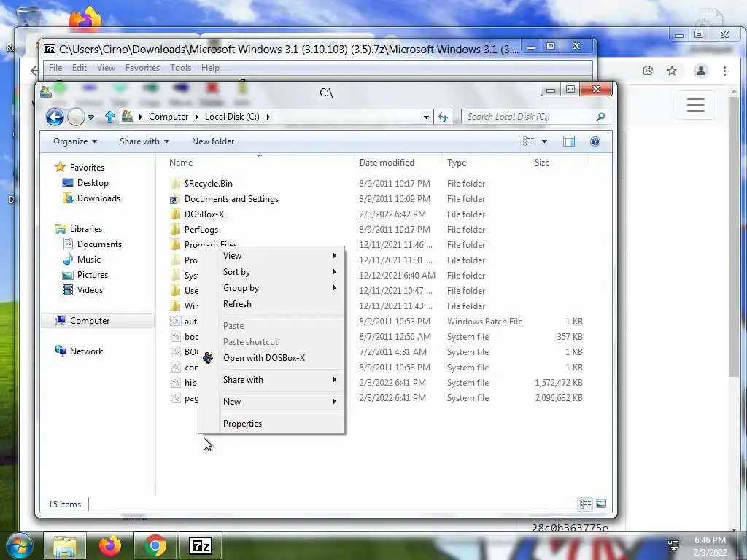Open address bar history dropdown arrow
This screenshot has height=560, width=747.
tap(426, 117)
